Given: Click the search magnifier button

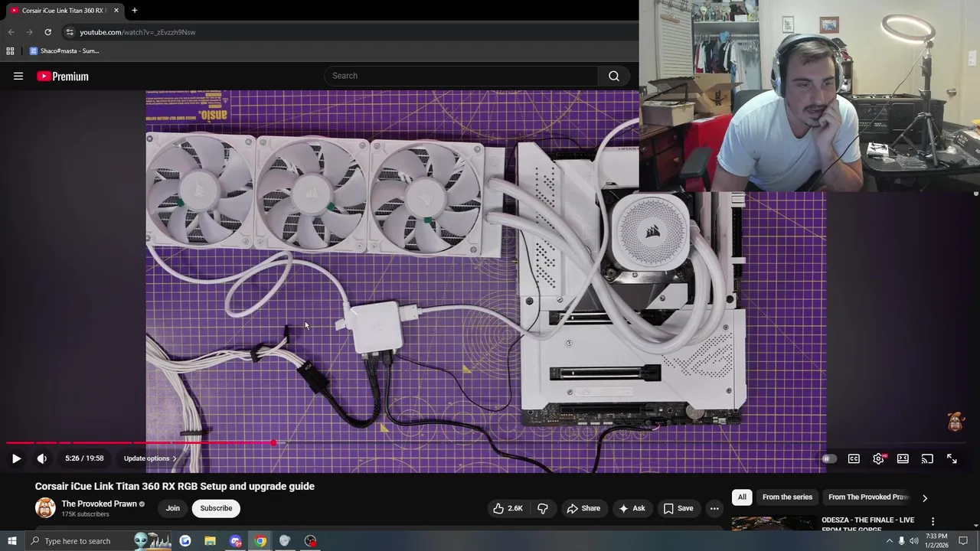Looking at the screenshot, I should [613, 76].
